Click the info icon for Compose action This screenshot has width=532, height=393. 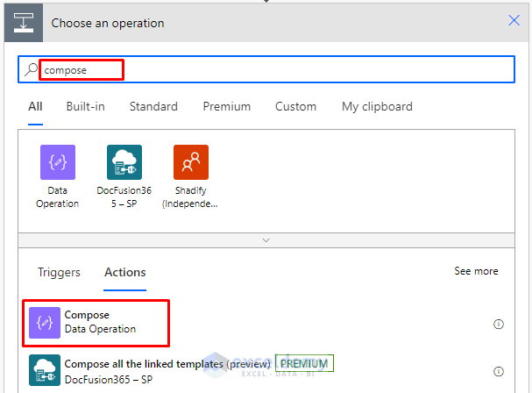click(x=499, y=324)
